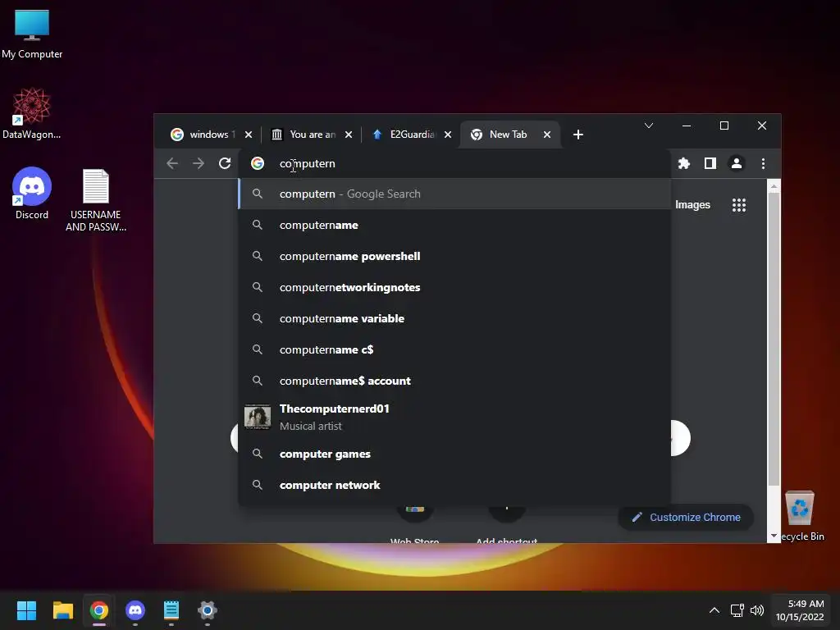Close the 'You are an' tab
The image size is (840, 630).
[349, 135]
